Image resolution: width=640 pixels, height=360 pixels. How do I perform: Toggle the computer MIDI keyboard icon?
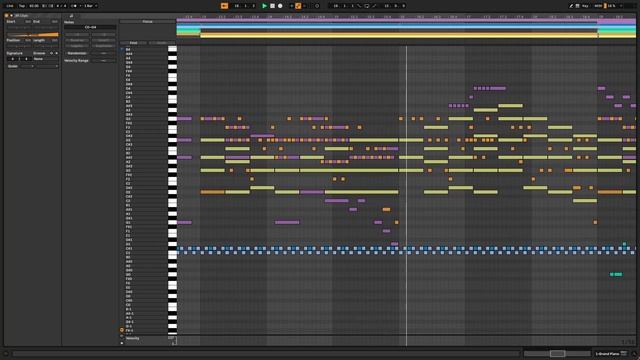tap(578, 6)
